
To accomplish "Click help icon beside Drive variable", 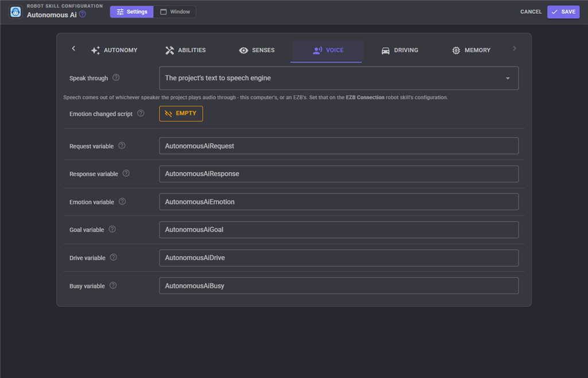I will 114,257.
